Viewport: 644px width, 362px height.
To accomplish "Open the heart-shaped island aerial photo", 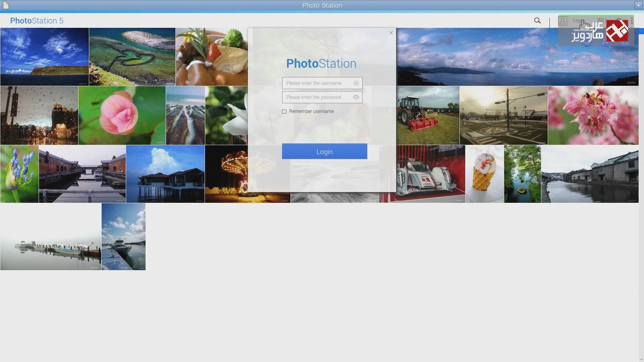I will point(132,57).
